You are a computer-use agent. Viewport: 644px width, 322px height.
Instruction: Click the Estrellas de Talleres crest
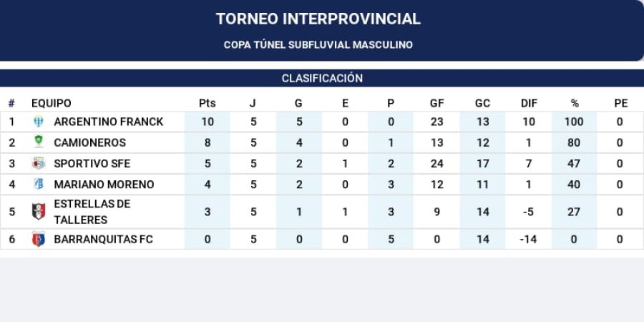pyautogui.click(x=39, y=212)
